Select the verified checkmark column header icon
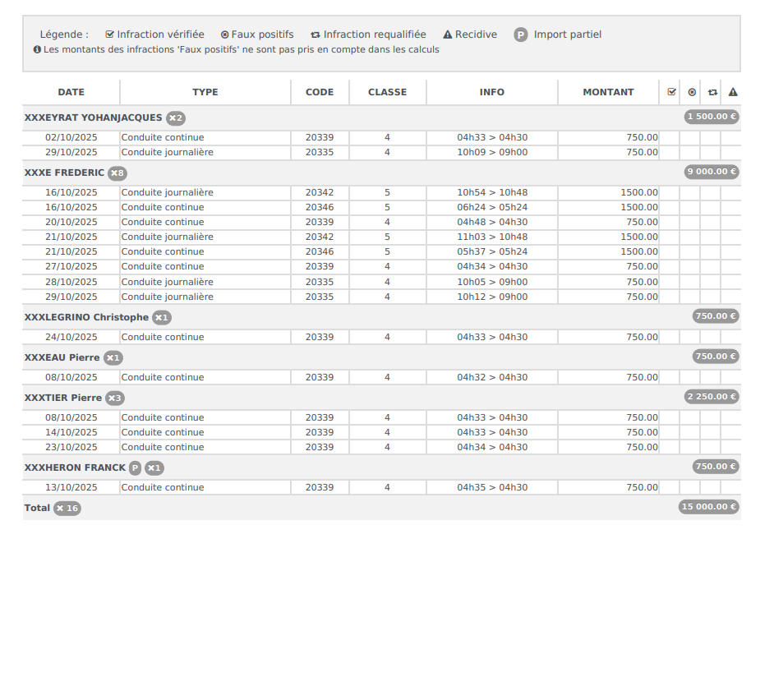This screenshot has width=774, height=700. pos(671,92)
